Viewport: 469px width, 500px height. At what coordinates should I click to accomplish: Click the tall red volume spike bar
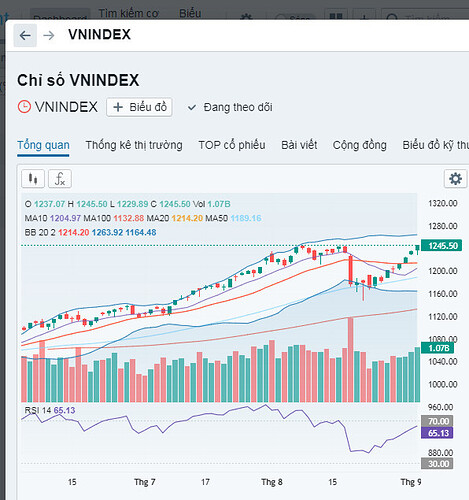pyautogui.click(x=350, y=360)
